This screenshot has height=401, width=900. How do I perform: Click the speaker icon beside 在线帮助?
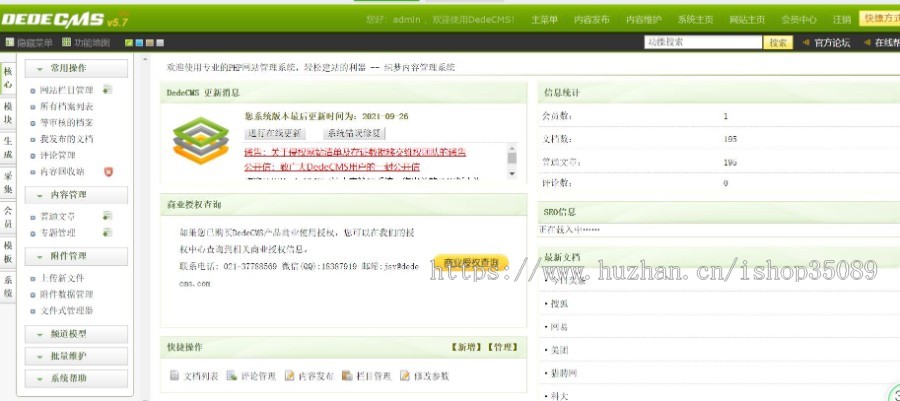[x=866, y=42]
